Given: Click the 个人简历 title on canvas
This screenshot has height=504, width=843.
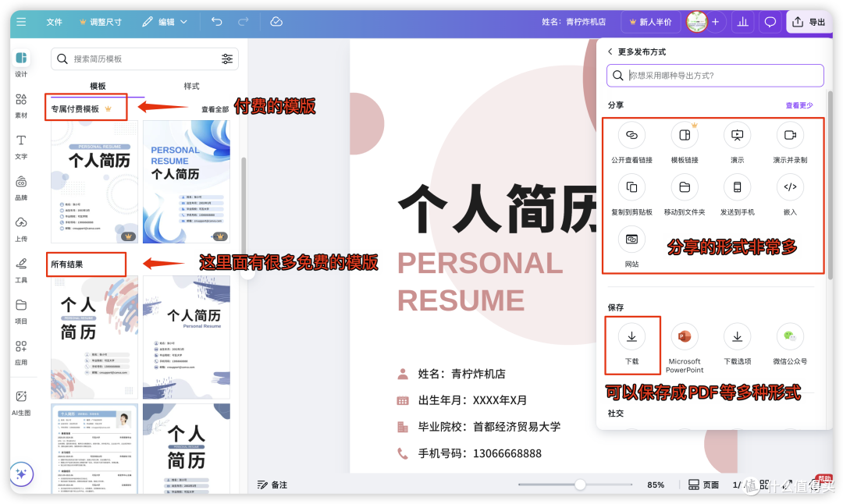Looking at the screenshot, I should pos(497,209).
